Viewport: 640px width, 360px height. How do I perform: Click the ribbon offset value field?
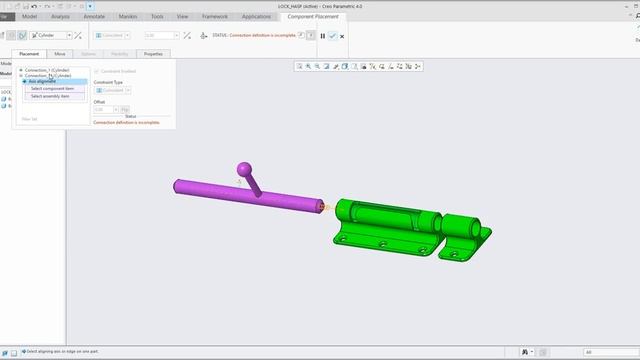tap(159, 36)
